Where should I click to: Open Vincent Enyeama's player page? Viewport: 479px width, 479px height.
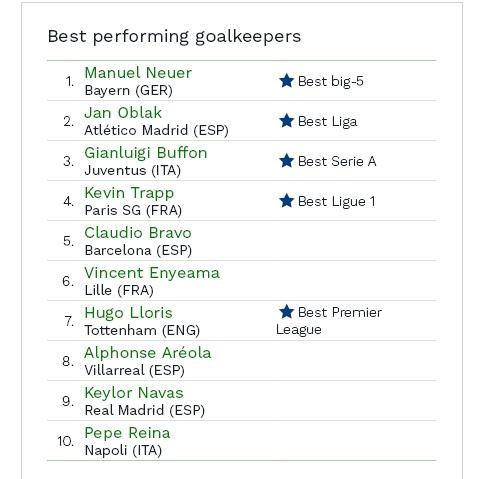click(x=152, y=273)
